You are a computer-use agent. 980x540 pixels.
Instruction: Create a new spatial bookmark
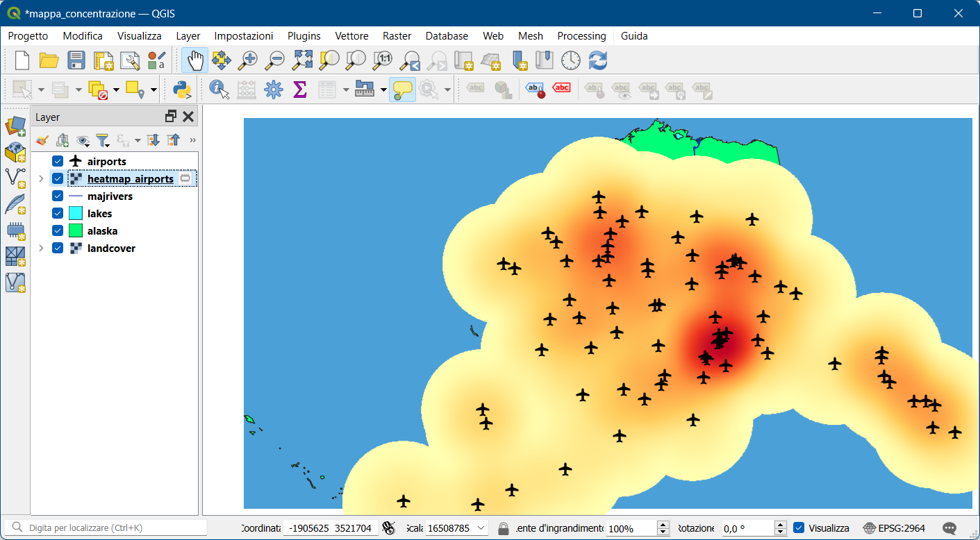(x=520, y=60)
